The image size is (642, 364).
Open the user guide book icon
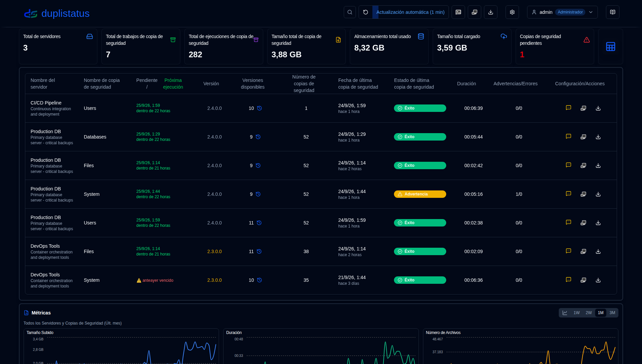point(613,12)
